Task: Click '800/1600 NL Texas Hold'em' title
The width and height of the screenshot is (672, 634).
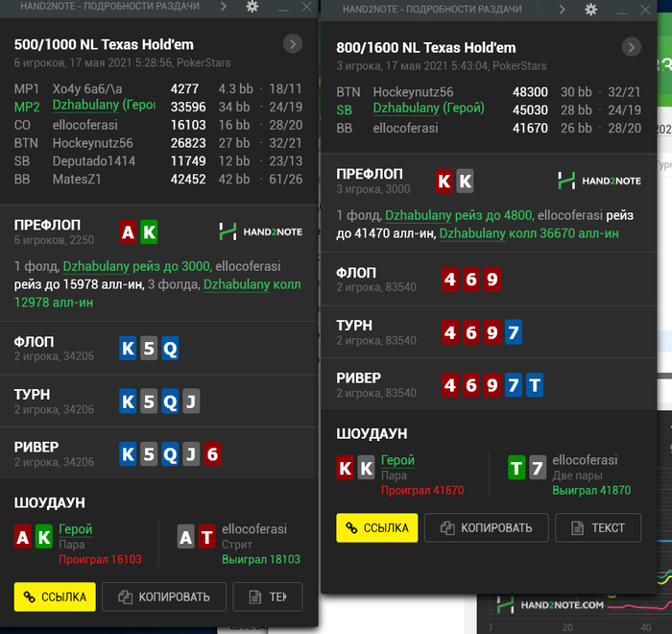Action: pos(426,48)
